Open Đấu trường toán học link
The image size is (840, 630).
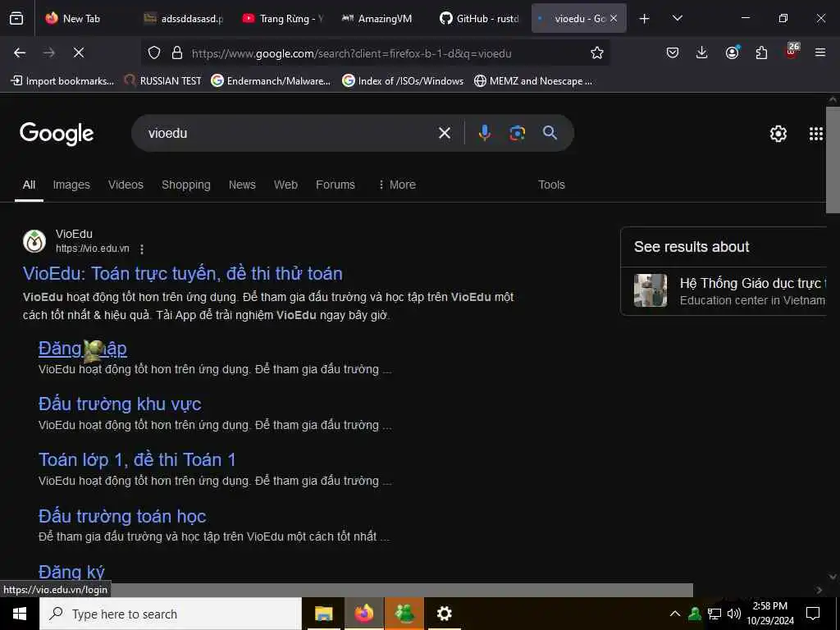(x=122, y=516)
